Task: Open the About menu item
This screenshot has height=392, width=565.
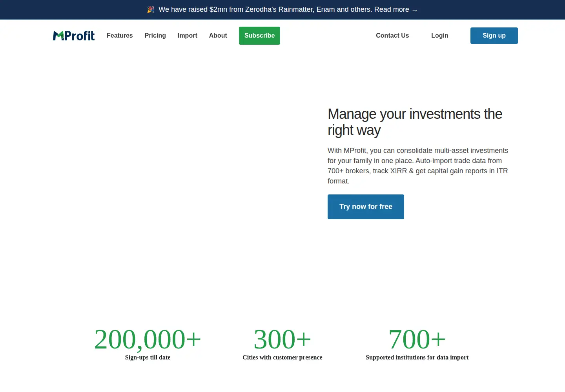Action: click(x=218, y=36)
